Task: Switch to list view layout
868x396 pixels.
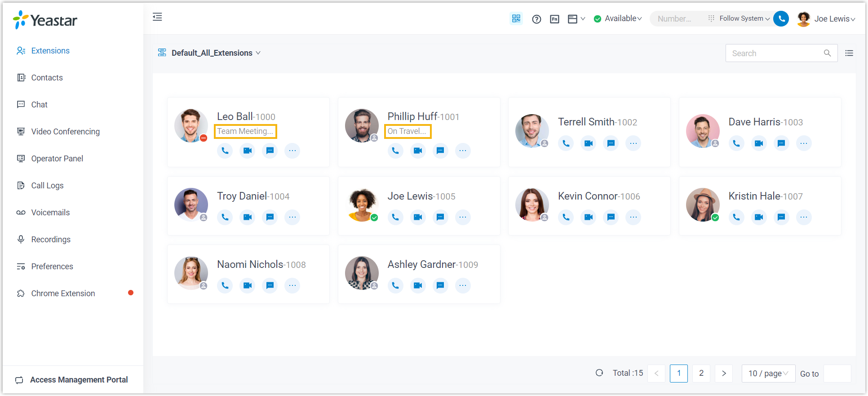Action: 849,53
